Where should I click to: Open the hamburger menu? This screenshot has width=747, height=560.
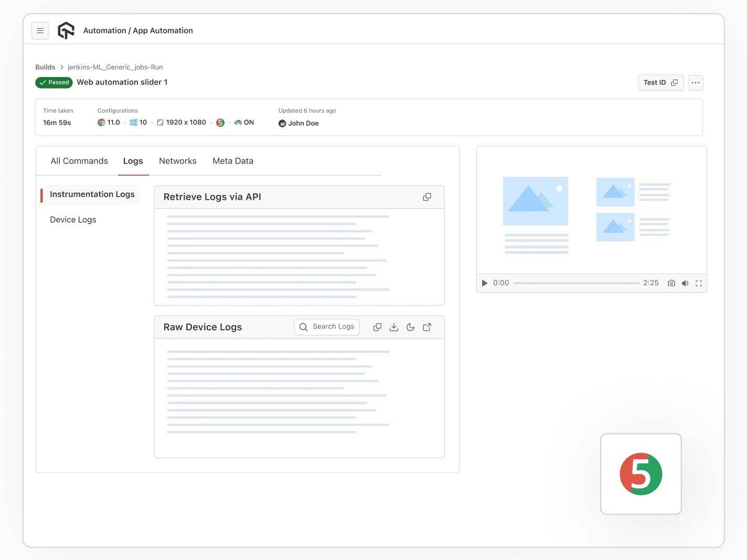tap(40, 31)
